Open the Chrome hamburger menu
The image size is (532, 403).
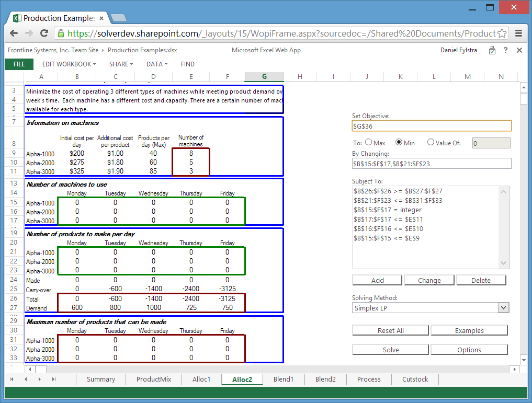coord(519,33)
